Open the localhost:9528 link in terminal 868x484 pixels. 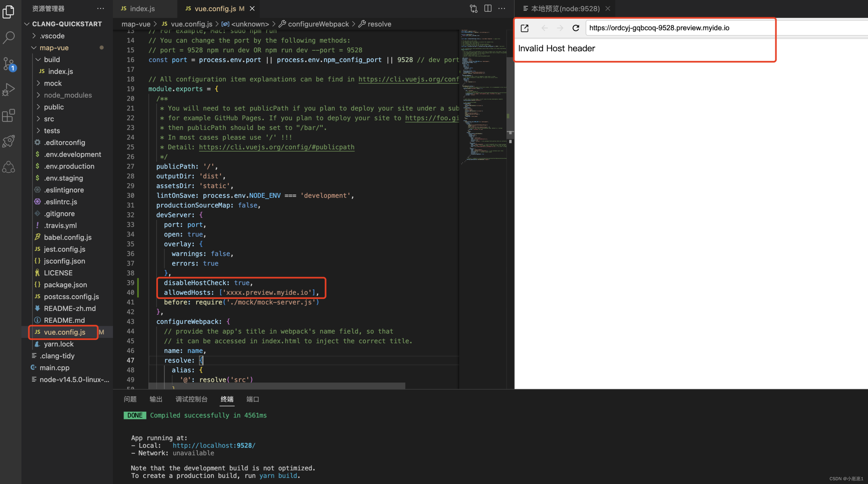(214, 446)
